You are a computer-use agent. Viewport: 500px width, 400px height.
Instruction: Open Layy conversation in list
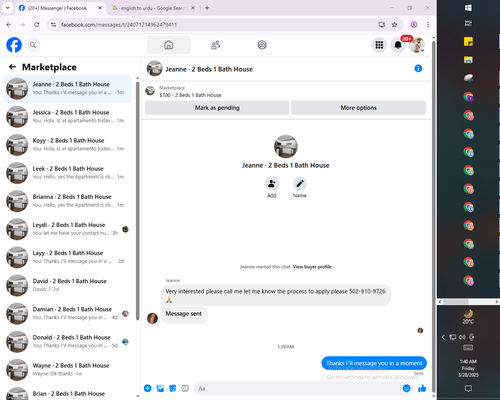click(x=67, y=257)
